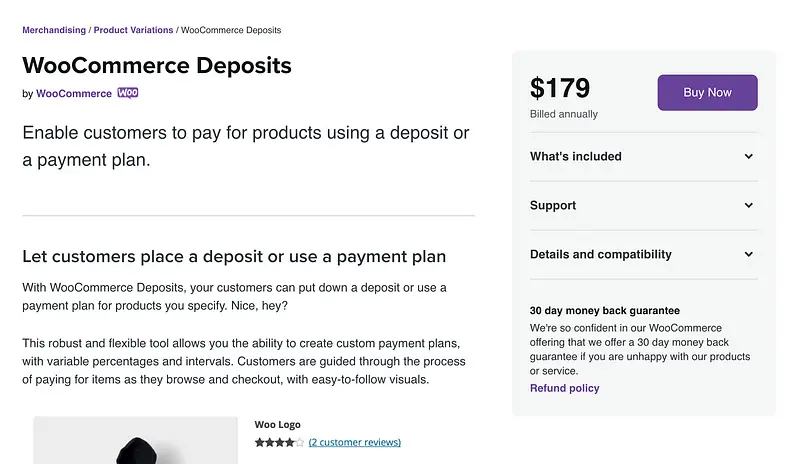Click the purple Woo logo badge

(128, 93)
